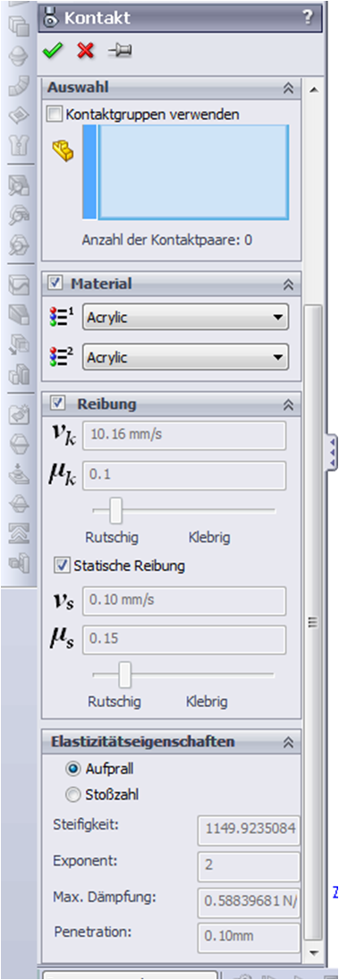Click the Steifigkeit value field

coord(249,831)
